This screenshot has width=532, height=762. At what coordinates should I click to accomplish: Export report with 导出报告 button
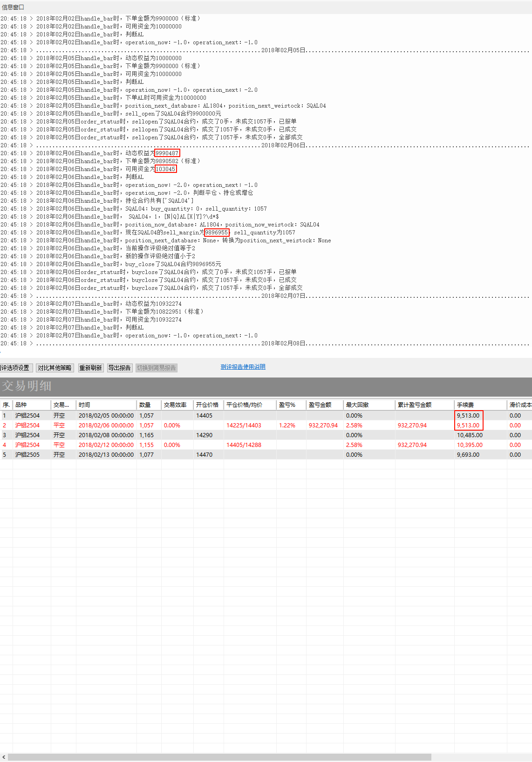point(119,368)
